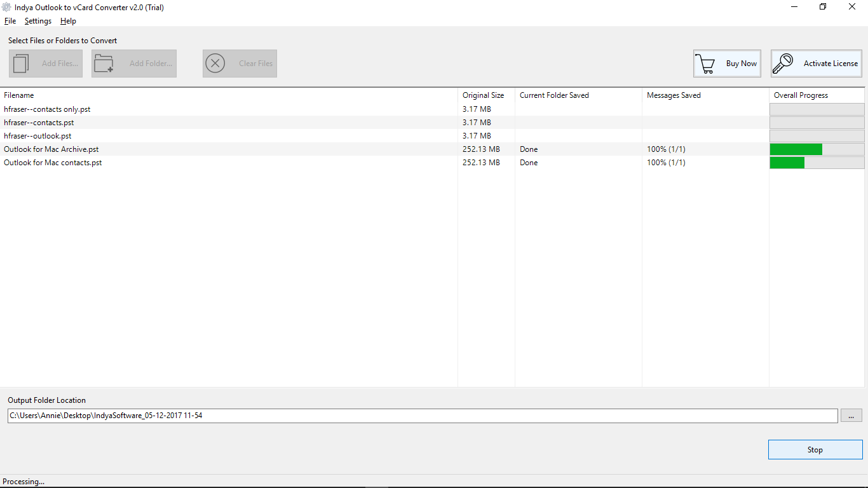
Task: Click progress bar for hfraser--contacts.pst row
Action: click(x=817, y=123)
